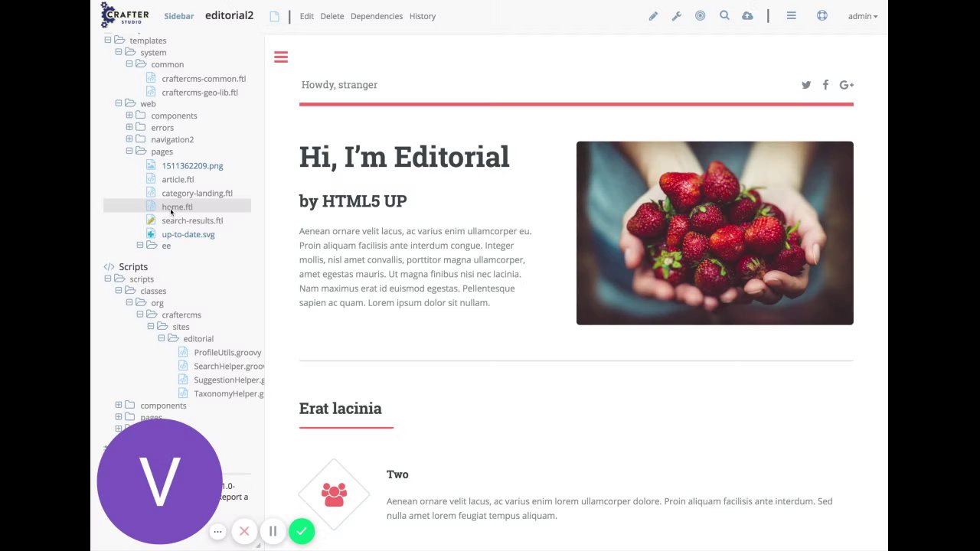This screenshot has height=551, width=980.
Task: Open the Twitter social link
Action: coord(806,85)
